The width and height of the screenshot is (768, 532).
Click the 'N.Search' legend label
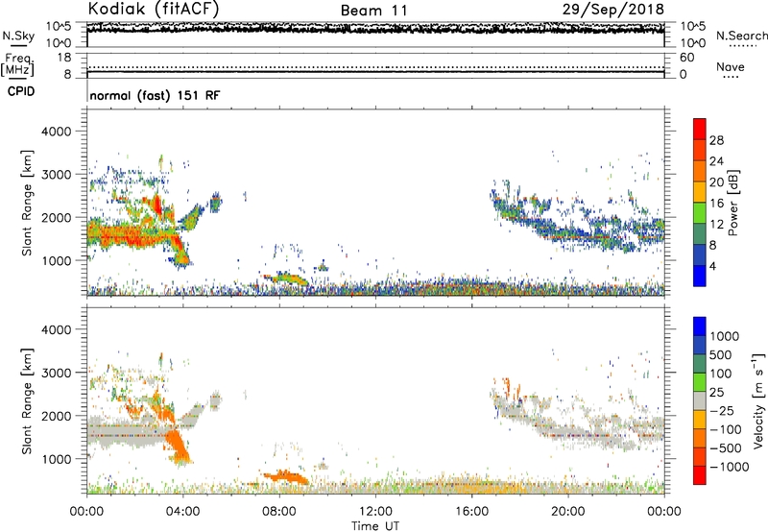click(x=741, y=36)
